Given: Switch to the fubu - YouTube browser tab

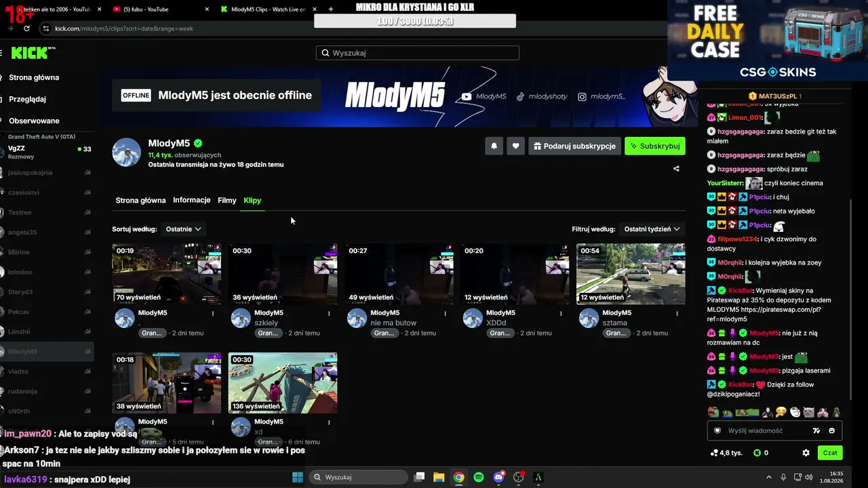Looking at the screenshot, I should (161, 9).
